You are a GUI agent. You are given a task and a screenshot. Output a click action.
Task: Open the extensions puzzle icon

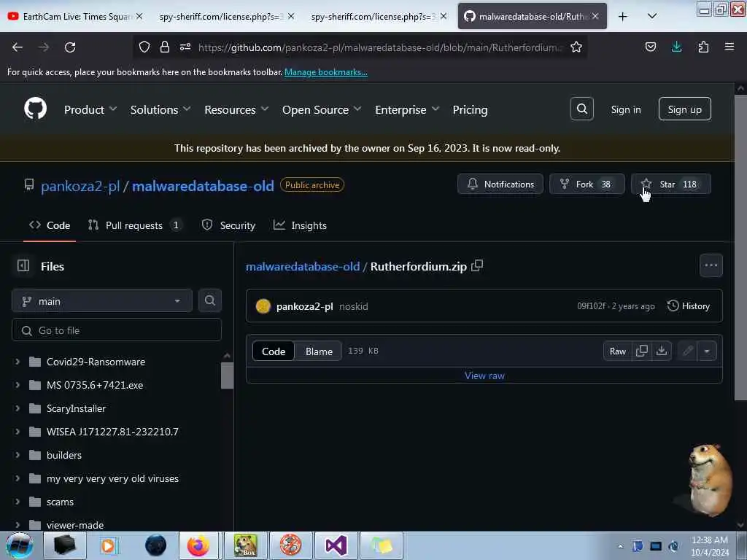[x=703, y=47]
